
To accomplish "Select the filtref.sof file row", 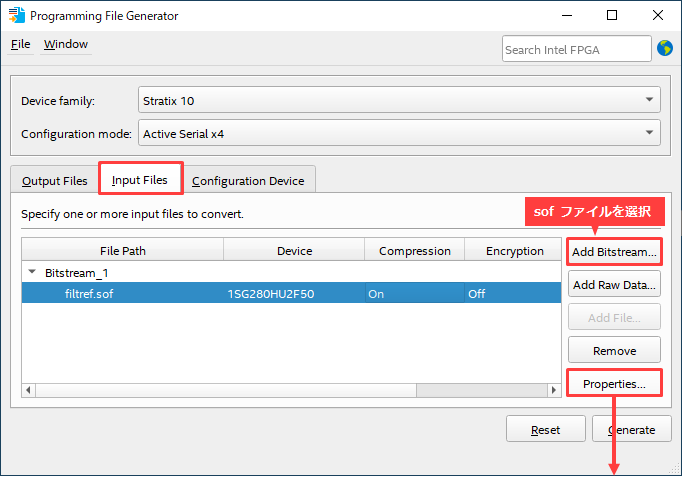I will (x=290, y=294).
